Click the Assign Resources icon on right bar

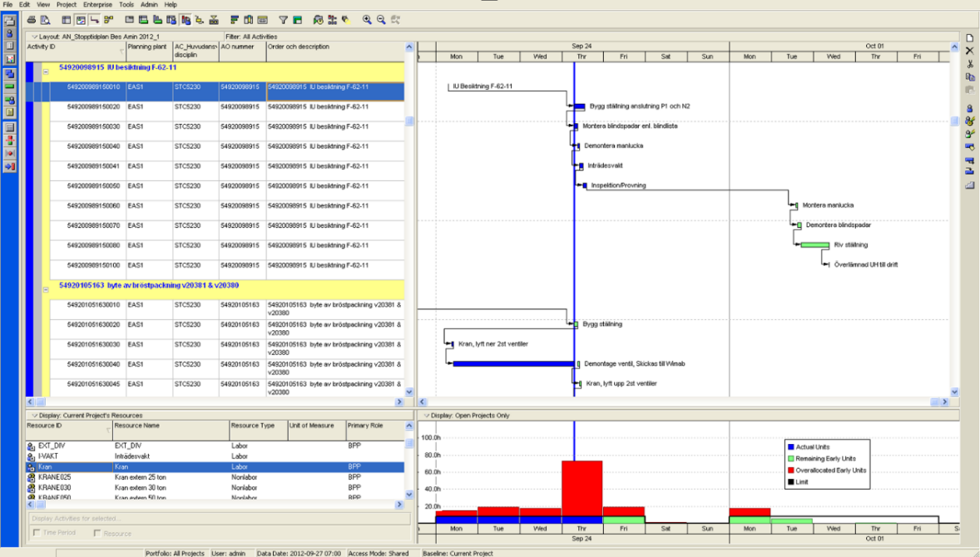pos(970,108)
